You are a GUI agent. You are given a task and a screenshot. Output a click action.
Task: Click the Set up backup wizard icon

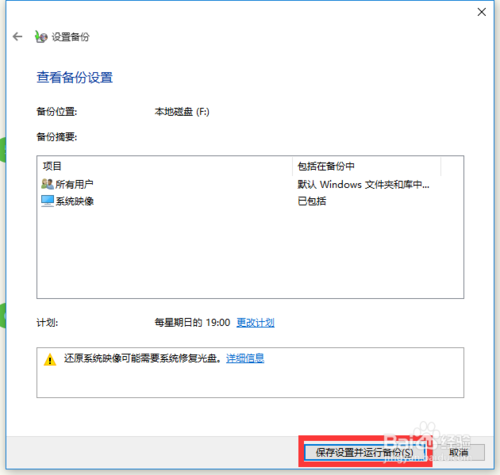click(x=41, y=37)
